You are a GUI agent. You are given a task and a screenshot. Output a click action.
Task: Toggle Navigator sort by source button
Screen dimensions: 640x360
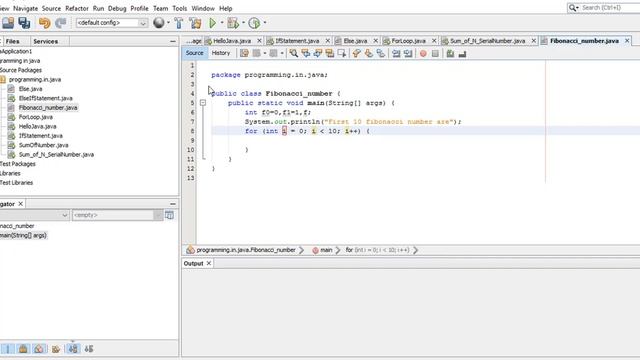[89, 349]
